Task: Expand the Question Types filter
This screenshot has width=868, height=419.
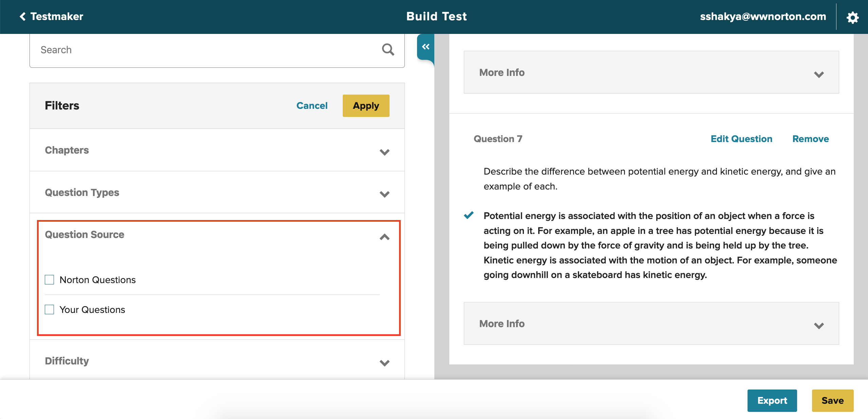Action: click(384, 194)
